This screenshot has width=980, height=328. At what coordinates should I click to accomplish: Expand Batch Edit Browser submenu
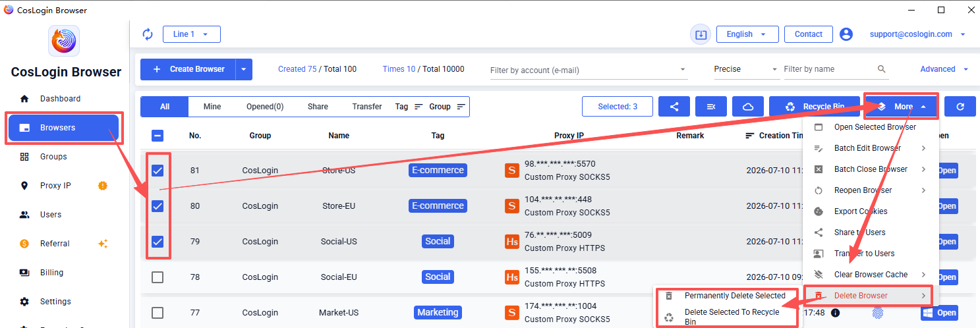[x=871, y=148]
